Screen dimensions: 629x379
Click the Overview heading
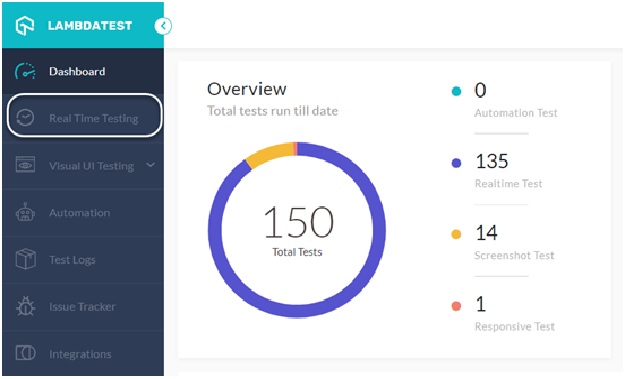tap(246, 89)
